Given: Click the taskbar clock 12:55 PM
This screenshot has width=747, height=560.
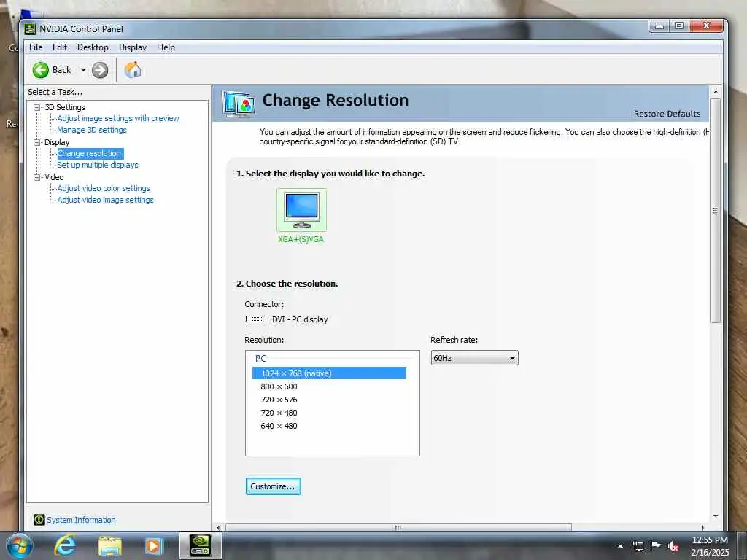Looking at the screenshot, I should [710, 540].
